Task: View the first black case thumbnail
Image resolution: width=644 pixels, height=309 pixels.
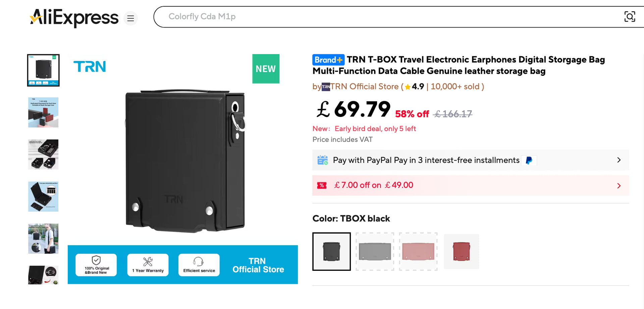Action: point(43,70)
